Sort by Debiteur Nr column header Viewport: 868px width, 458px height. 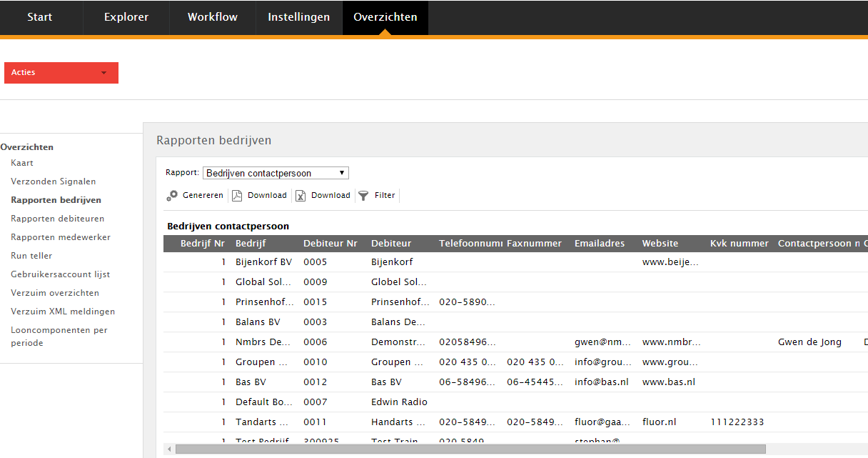[330, 244]
